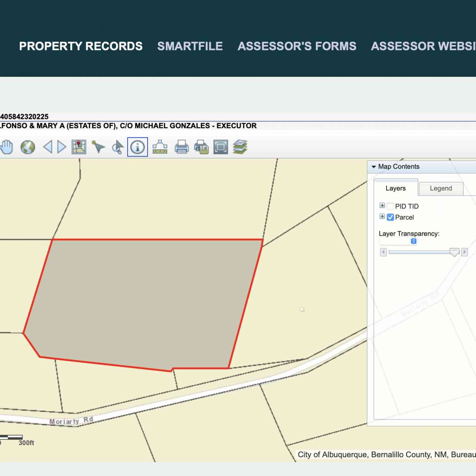
Task: Click the City of Albuquerque attribution text
Action: pyautogui.click(x=387, y=454)
